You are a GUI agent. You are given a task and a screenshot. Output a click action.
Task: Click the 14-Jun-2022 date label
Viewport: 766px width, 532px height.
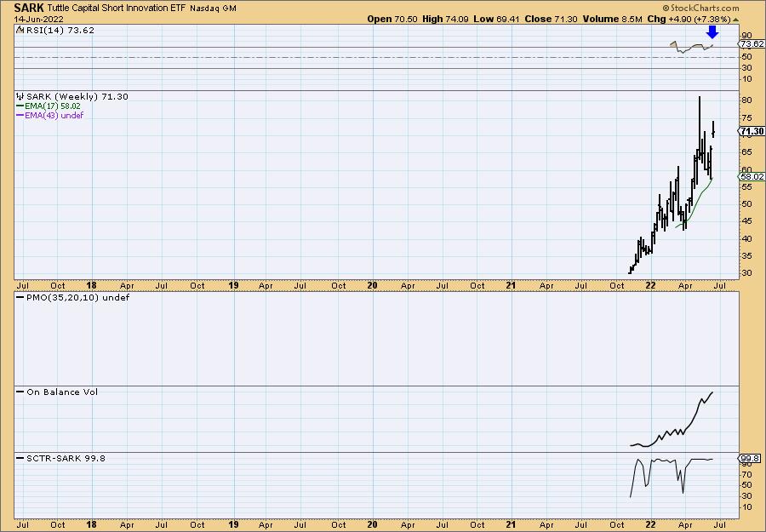(38, 20)
